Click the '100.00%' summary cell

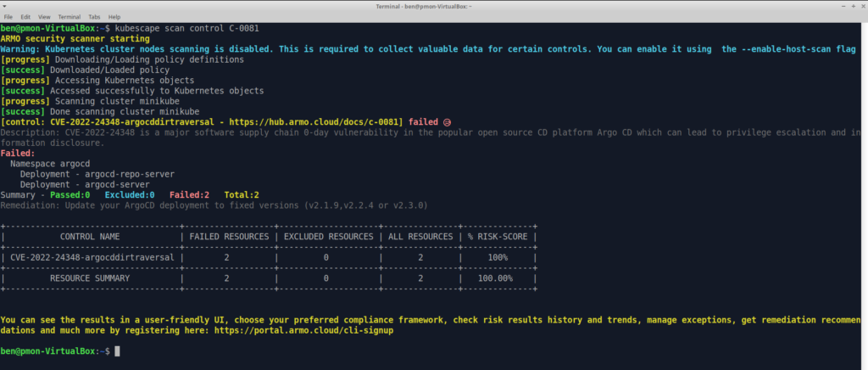tap(495, 278)
